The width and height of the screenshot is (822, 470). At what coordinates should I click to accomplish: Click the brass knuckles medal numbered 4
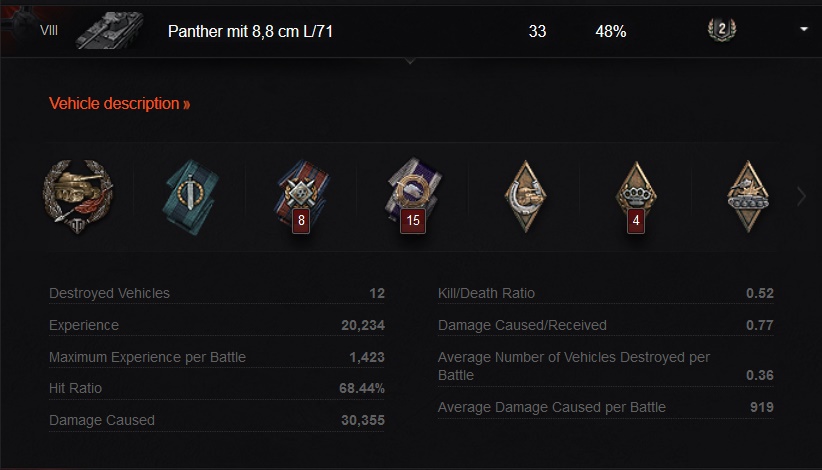tap(635, 195)
